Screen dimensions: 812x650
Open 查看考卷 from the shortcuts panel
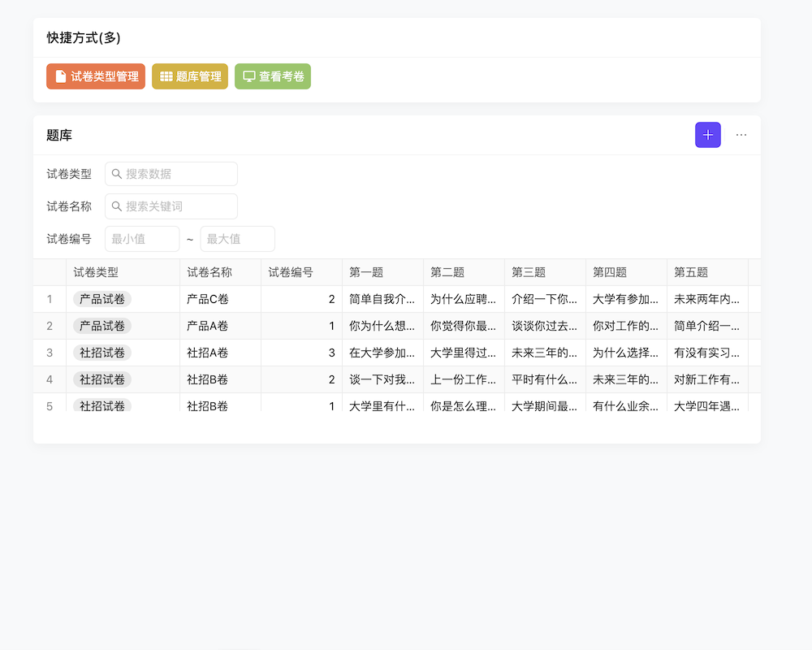(273, 76)
